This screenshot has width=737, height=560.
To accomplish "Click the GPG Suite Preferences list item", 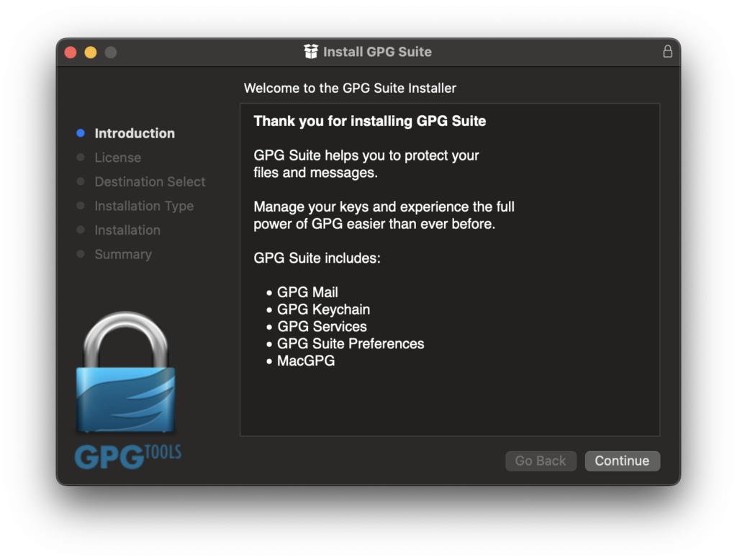I will [x=351, y=344].
